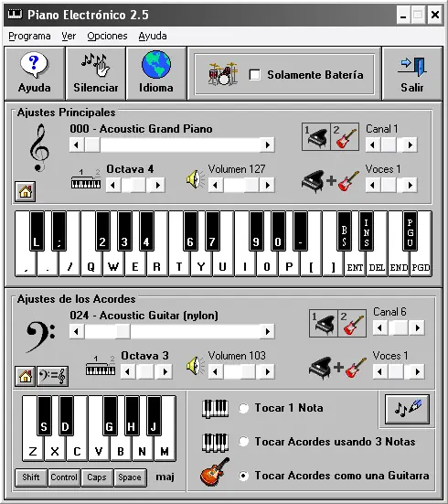Click piano plus guitar icon beside Voces 1 in Ajustes de los Acordes

click(x=337, y=368)
